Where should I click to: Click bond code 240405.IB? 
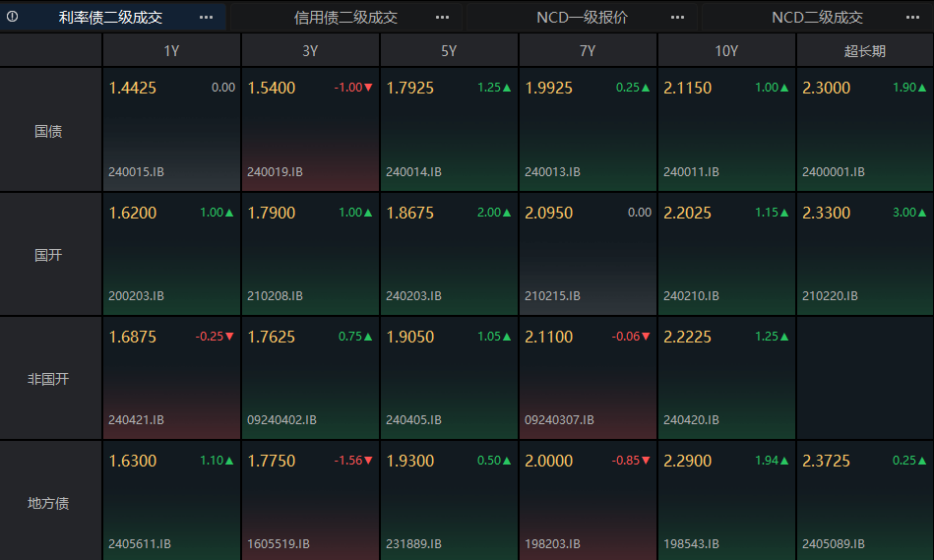[x=413, y=419]
